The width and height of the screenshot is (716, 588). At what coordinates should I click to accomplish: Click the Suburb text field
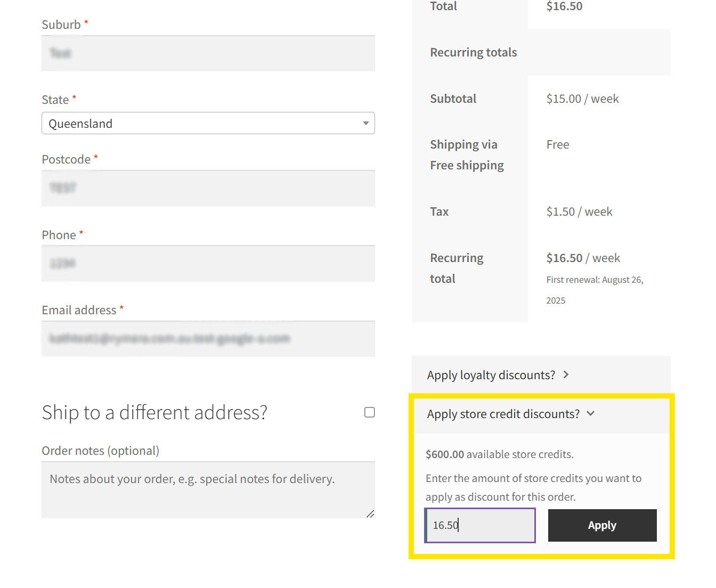click(x=208, y=53)
